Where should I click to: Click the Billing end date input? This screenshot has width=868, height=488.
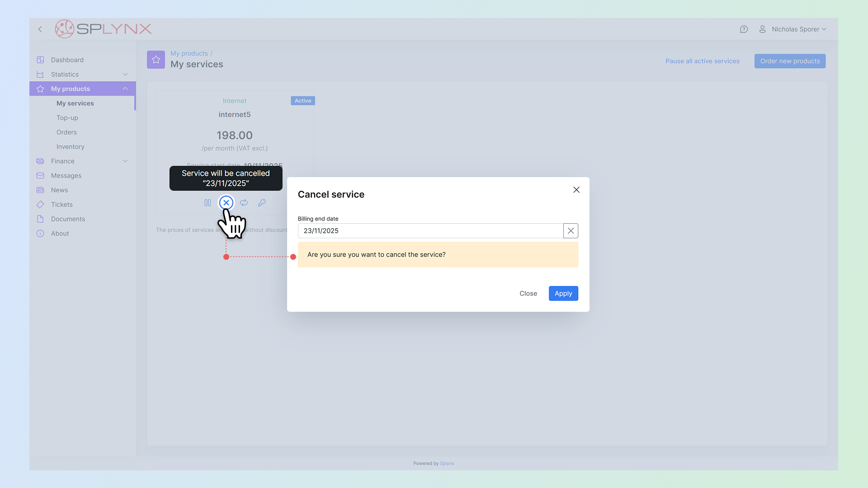click(x=429, y=231)
